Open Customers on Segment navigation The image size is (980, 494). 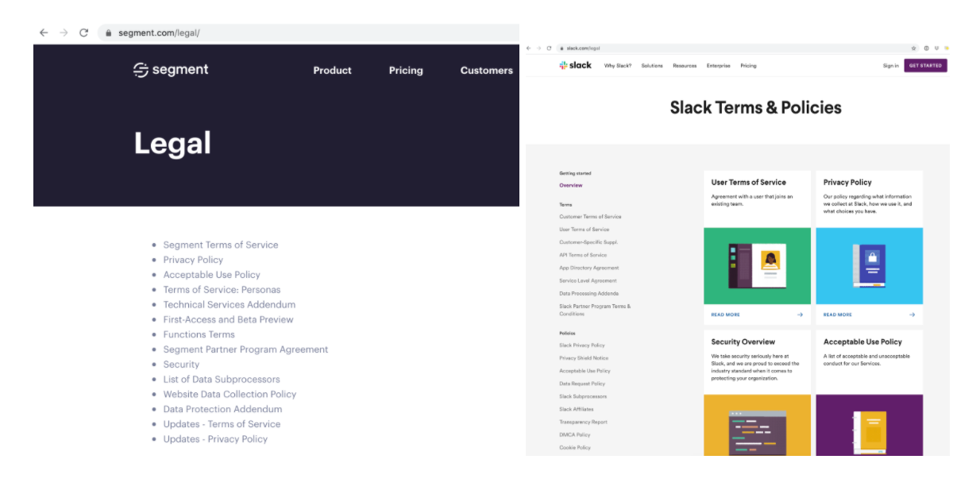click(x=487, y=70)
